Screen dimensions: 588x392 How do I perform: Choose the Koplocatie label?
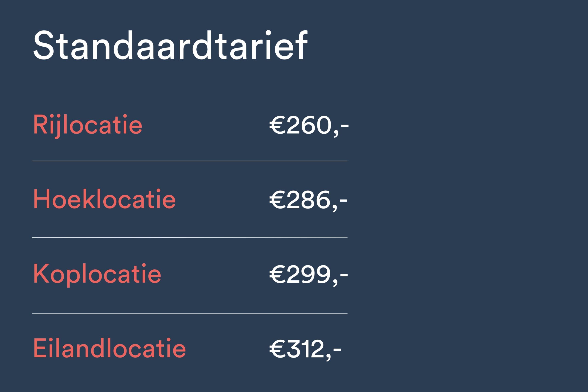(97, 274)
